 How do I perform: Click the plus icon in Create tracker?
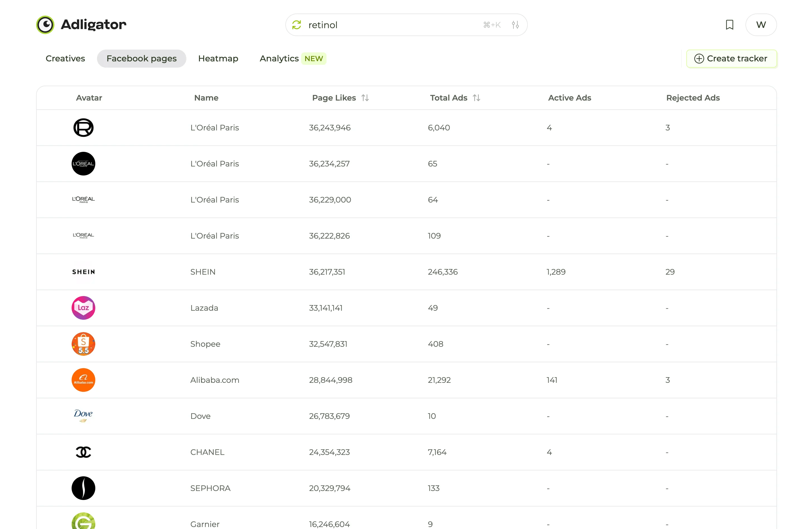(x=699, y=59)
